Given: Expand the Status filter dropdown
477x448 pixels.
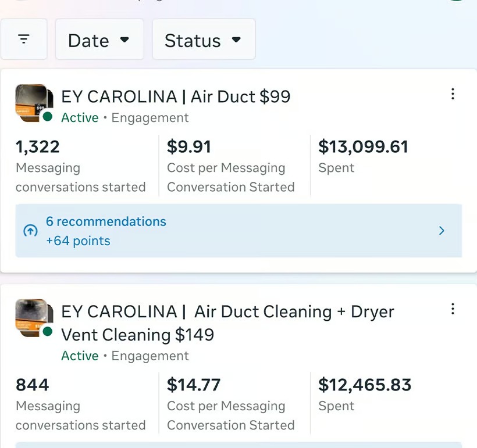Looking at the screenshot, I should (203, 40).
